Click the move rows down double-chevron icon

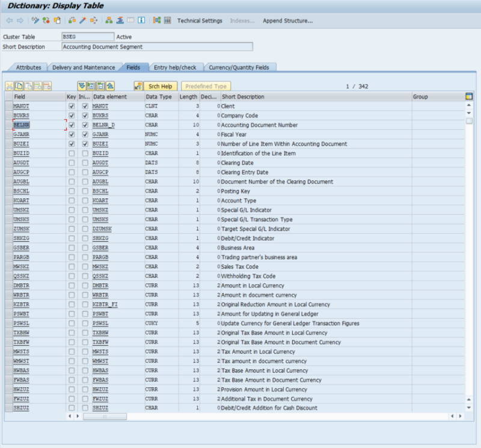pos(81,85)
